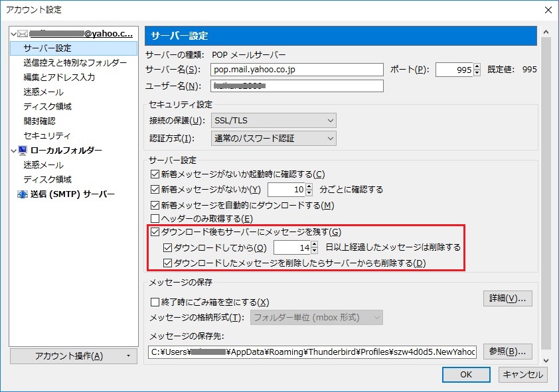Open the authentication method dropdown
This screenshot has height=392, width=559.
click(274, 139)
